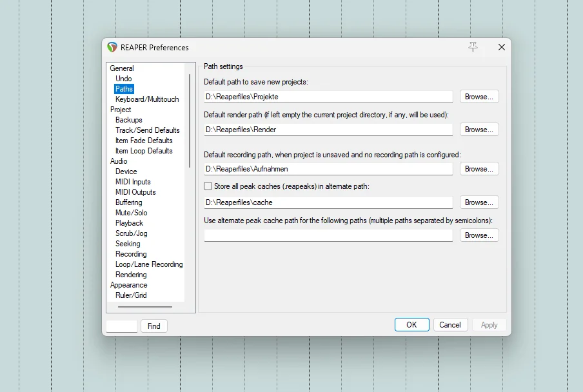Open Item Fade Defaults page
Image resolution: width=583 pixels, height=392 pixels.
tap(144, 141)
